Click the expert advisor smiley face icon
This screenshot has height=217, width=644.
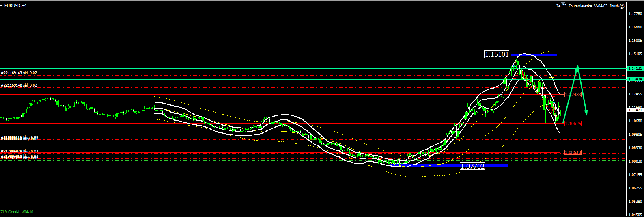622,6
